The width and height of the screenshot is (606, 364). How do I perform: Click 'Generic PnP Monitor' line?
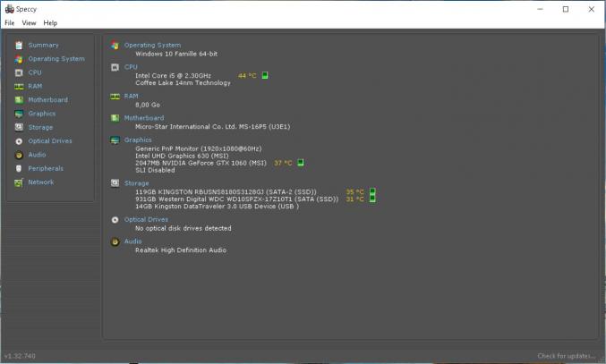pos(198,148)
